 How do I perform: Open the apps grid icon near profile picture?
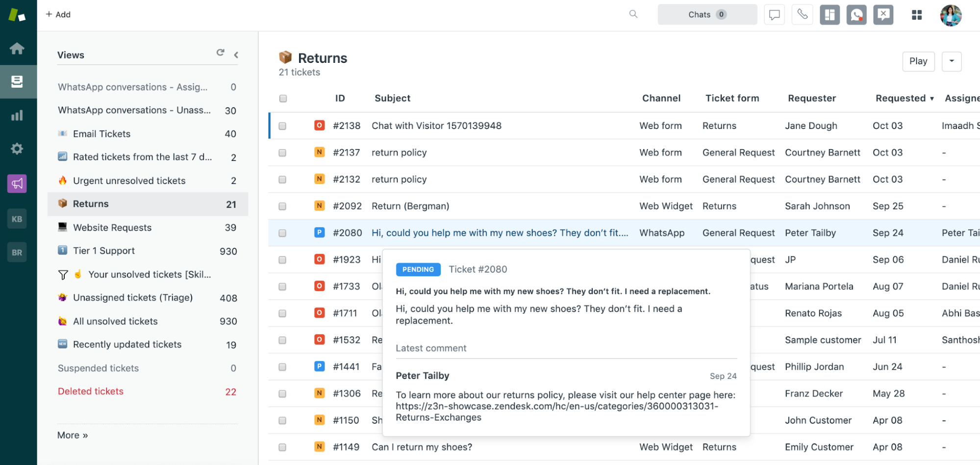coord(916,15)
